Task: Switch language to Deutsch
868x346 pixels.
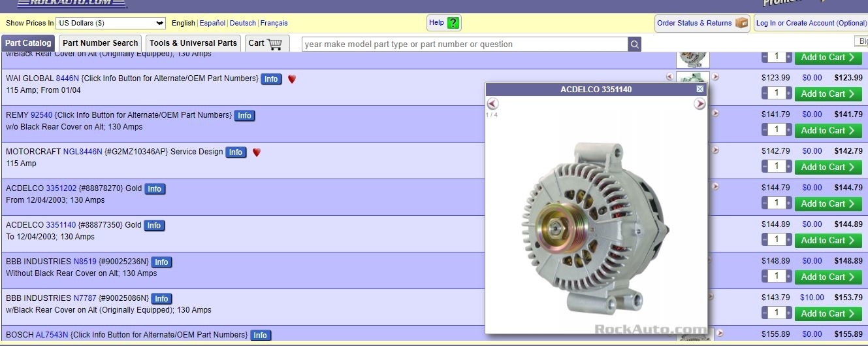Action: 243,23
